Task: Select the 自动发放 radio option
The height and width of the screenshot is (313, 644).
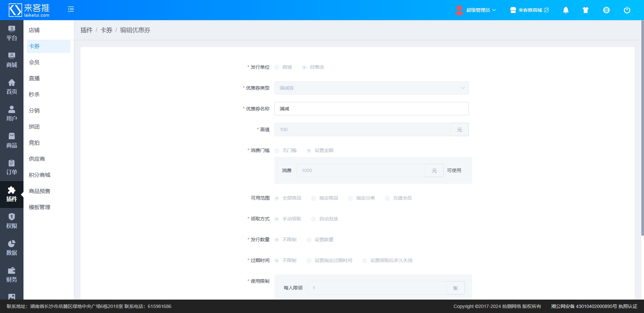Action: coord(314,219)
